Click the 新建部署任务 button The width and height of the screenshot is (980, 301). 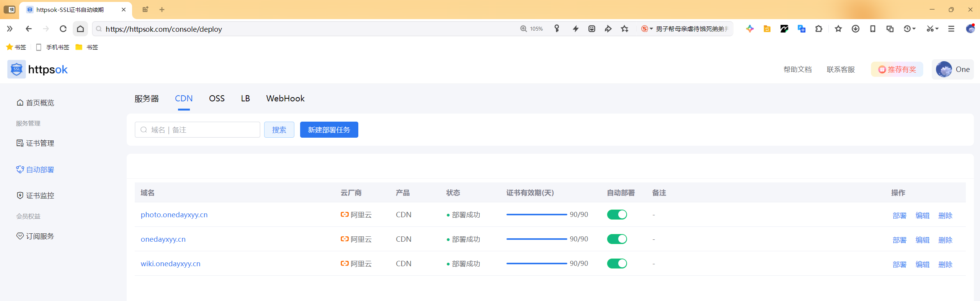(x=329, y=130)
